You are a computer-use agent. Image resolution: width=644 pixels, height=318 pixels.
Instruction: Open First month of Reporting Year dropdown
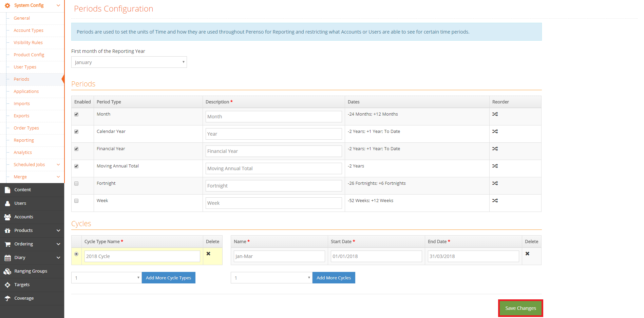pyautogui.click(x=129, y=62)
